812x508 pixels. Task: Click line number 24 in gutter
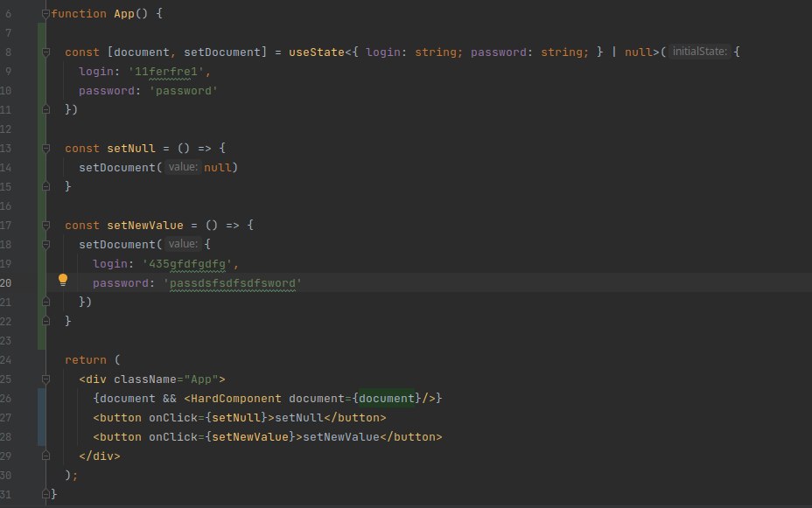(6, 360)
